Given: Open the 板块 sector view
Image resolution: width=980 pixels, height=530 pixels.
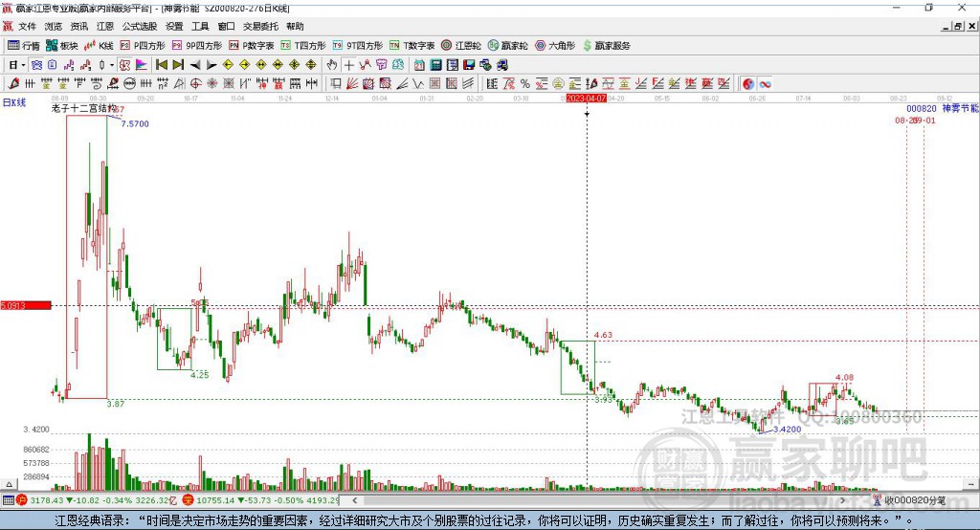Looking at the screenshot, I should tap(62, 46).
